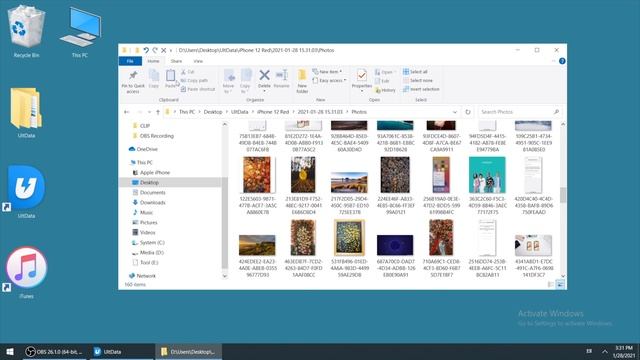Select the dark blue image thumbnail

(395, 245)
